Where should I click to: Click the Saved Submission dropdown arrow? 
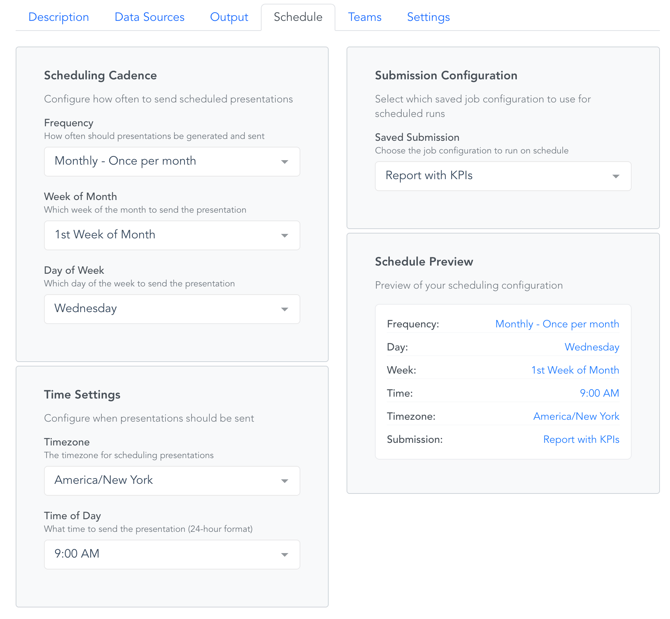point(616,177)
